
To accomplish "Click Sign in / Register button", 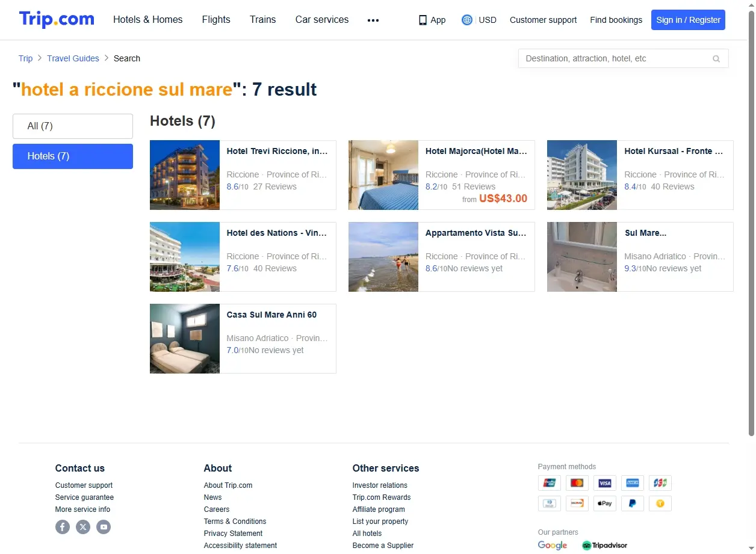I will pos(688,20).
